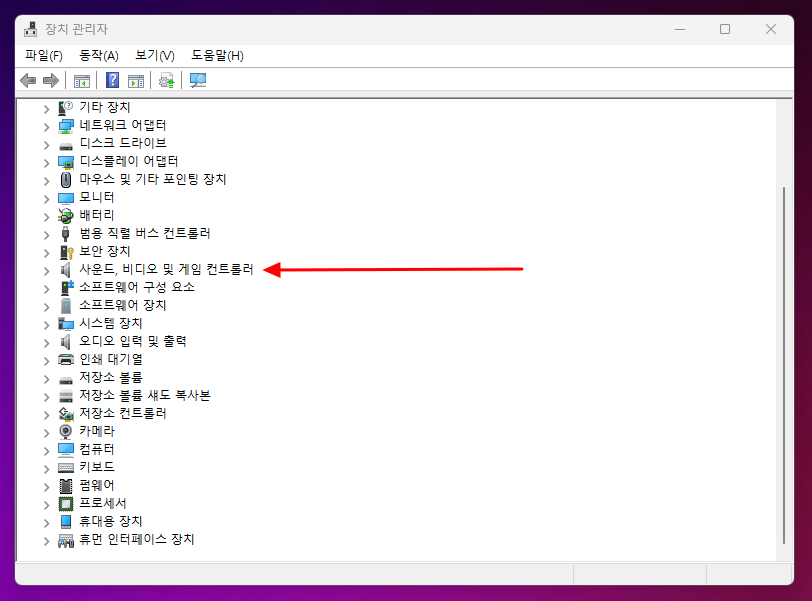Click the Back arrow toolbar button

28,81
